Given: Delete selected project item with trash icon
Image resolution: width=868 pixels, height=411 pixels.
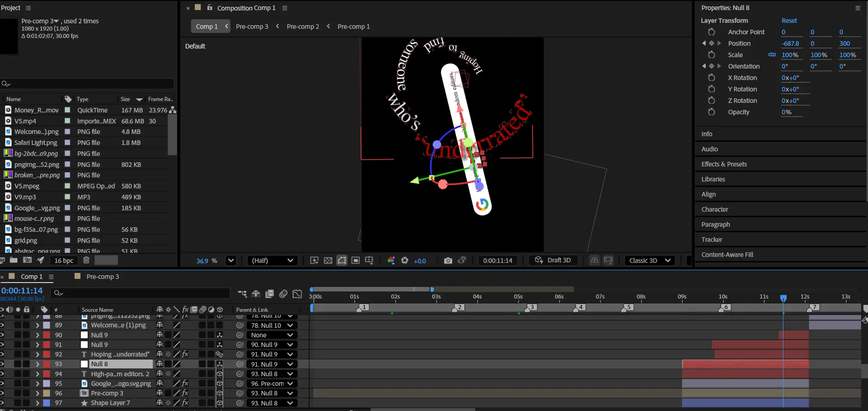Looking at the screenshot, I should (x=86, y=260).
